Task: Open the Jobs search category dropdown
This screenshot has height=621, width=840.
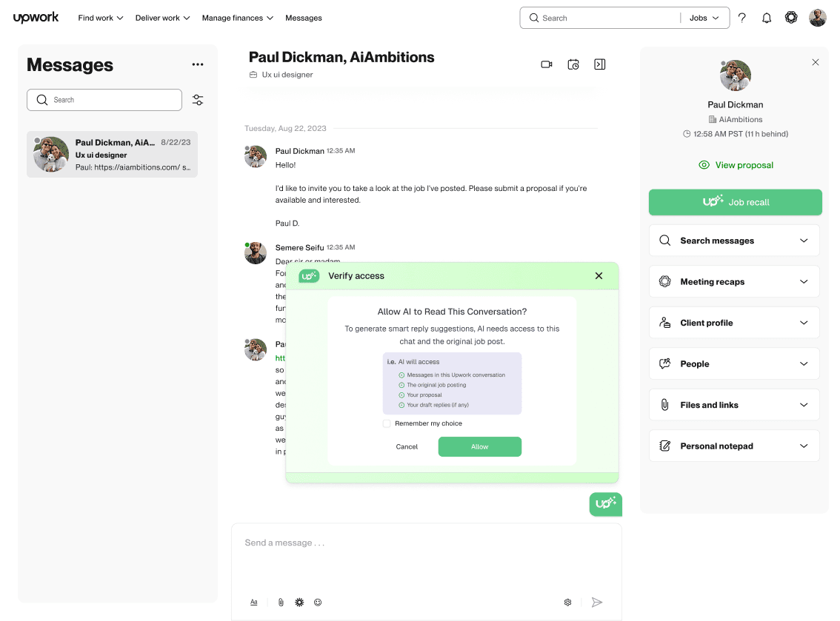Action: 704,18
